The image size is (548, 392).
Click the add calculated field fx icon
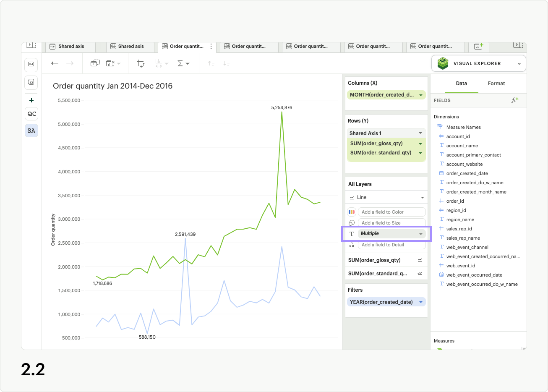pos(514,100)
